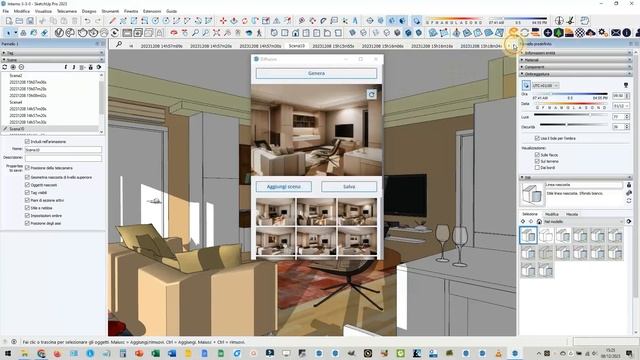Click the Undo arrow icon

coord(87,21)
